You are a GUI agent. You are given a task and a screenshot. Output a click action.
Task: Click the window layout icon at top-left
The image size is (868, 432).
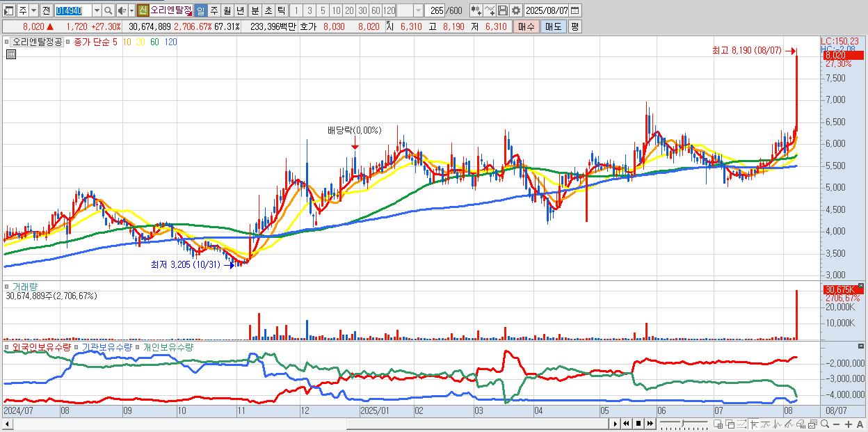pyautogui.click(x=10, y=11)
